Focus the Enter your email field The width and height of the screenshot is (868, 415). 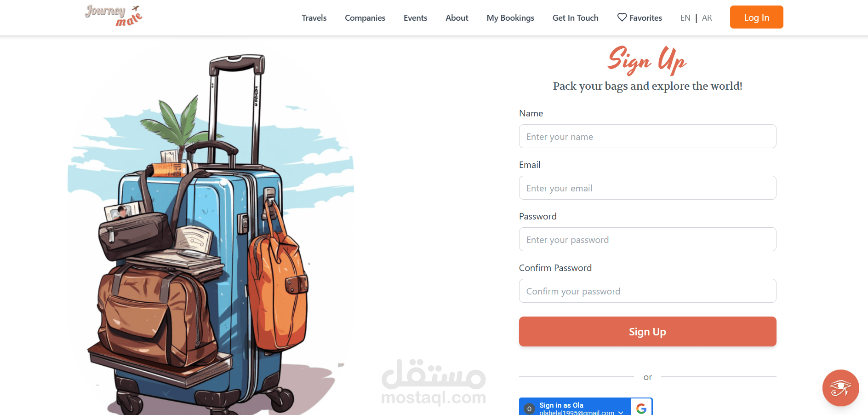647,188
